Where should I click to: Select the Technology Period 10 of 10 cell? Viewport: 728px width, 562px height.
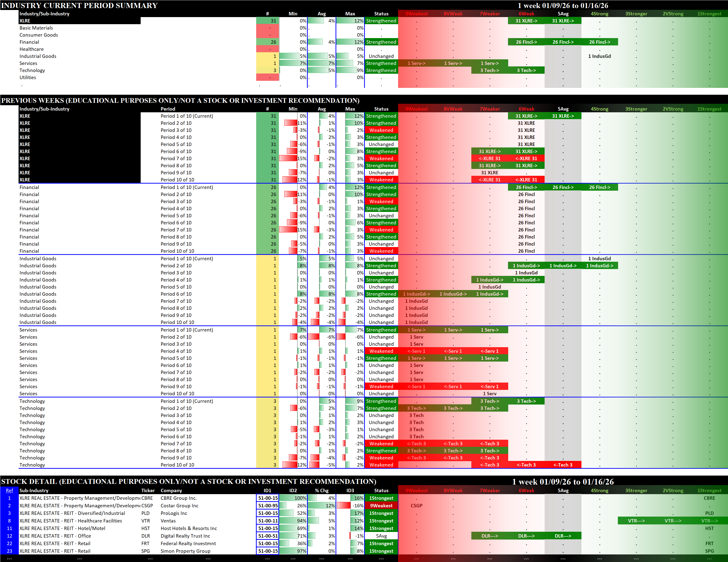177,465
